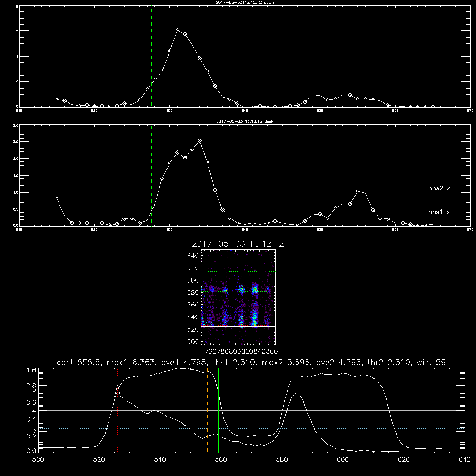Click the dawn plot title at top
Viewport: 476px width, 476px height.
(245, 2)
